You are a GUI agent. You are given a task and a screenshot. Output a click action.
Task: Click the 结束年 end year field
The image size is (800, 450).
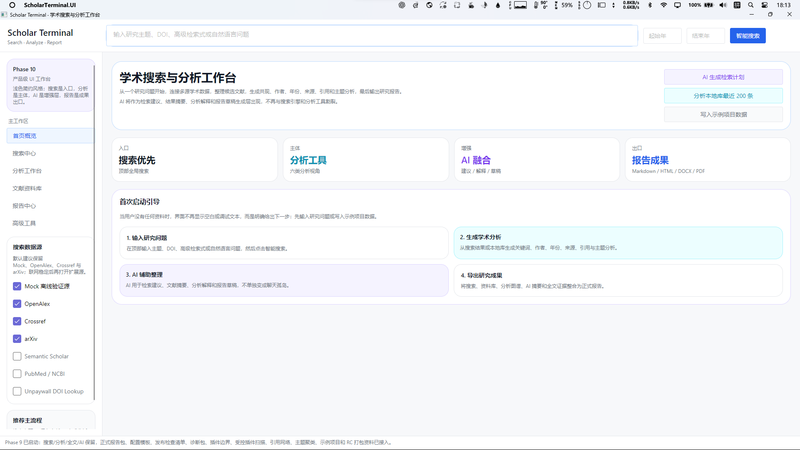pos(705,36)
